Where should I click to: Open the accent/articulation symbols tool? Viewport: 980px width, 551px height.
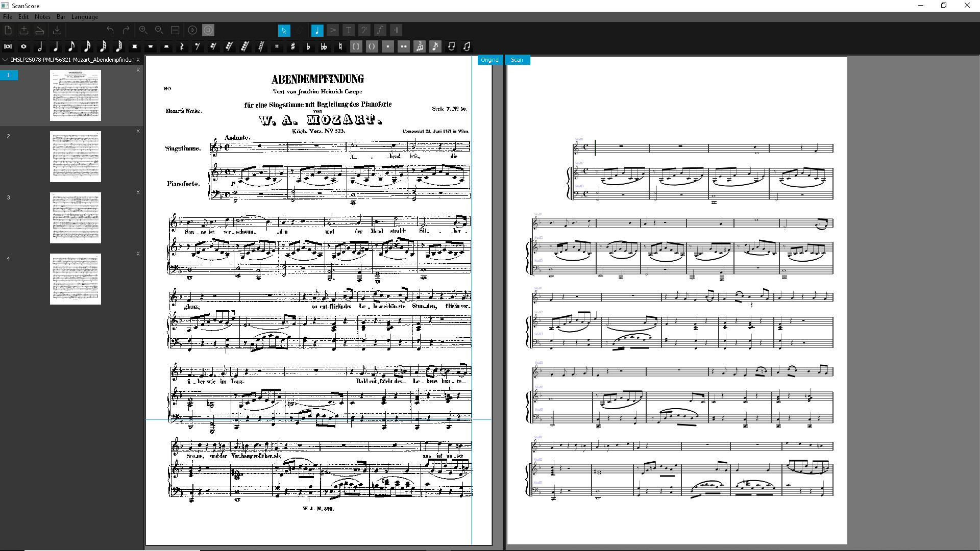(333, 31)
